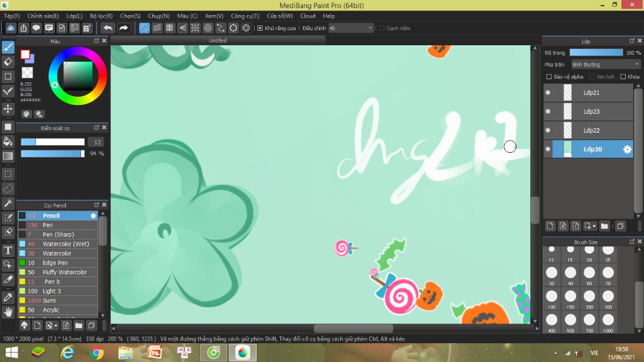Open the Tệp(F) menu
This screenshot has height=362, width=644.
[12, 16]
